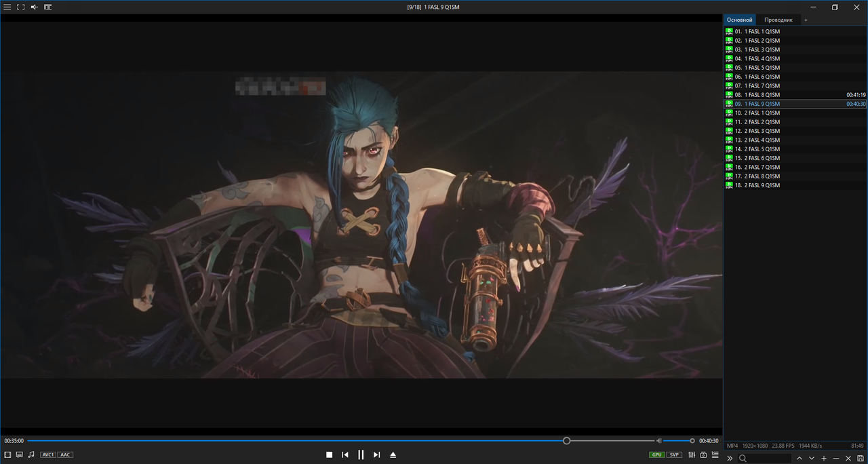Open video settings film-strip icon
868x464 pixels.
click(7, 455)
